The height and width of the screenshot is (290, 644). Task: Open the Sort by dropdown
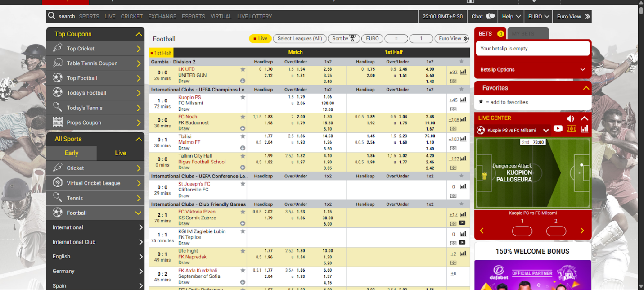[344, 39]
